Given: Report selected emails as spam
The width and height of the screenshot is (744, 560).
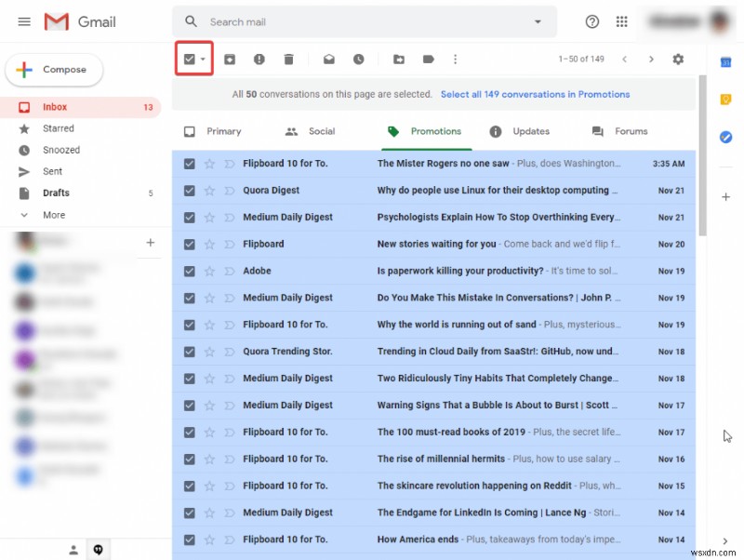Looking at the screenshot, I should click(259, 59).
